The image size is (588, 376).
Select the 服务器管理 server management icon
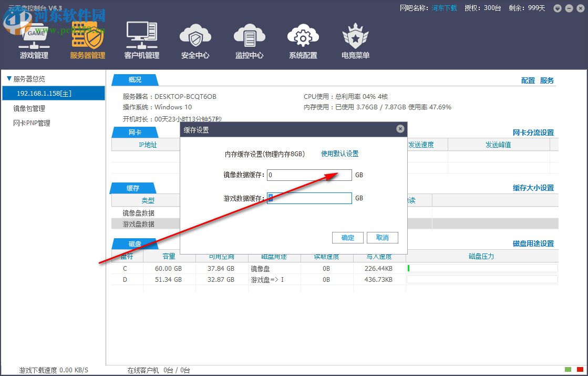[87, 39]
